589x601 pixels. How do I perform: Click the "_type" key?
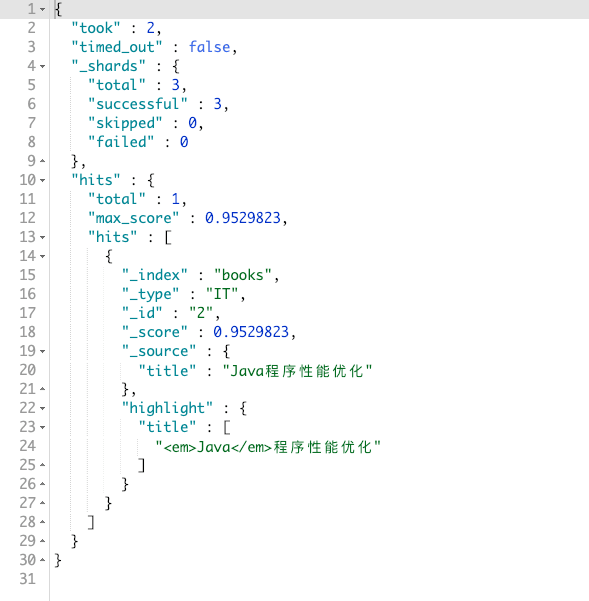click(151, 294)
